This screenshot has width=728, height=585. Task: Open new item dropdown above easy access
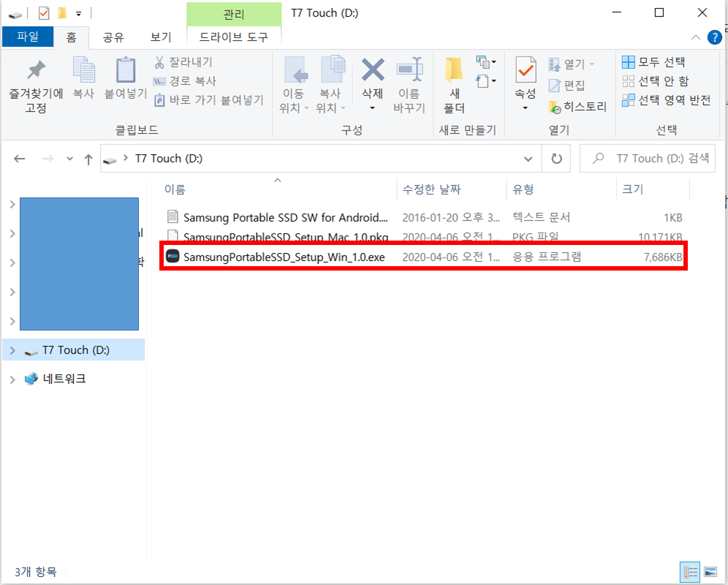[485, 61]
